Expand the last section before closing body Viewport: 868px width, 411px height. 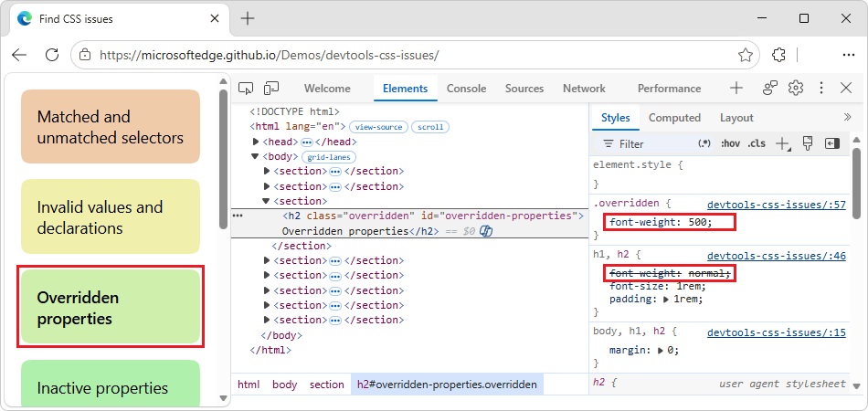(x=267, y=320)
